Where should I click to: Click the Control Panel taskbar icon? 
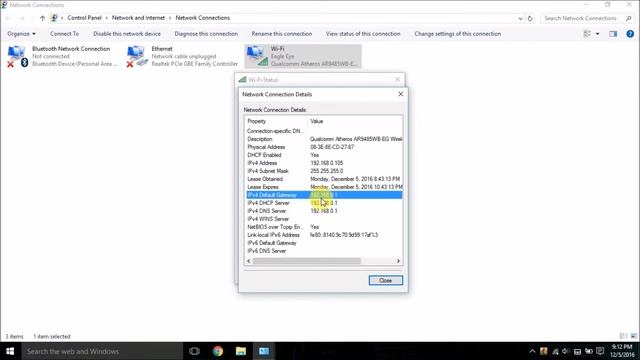[264, 351]
